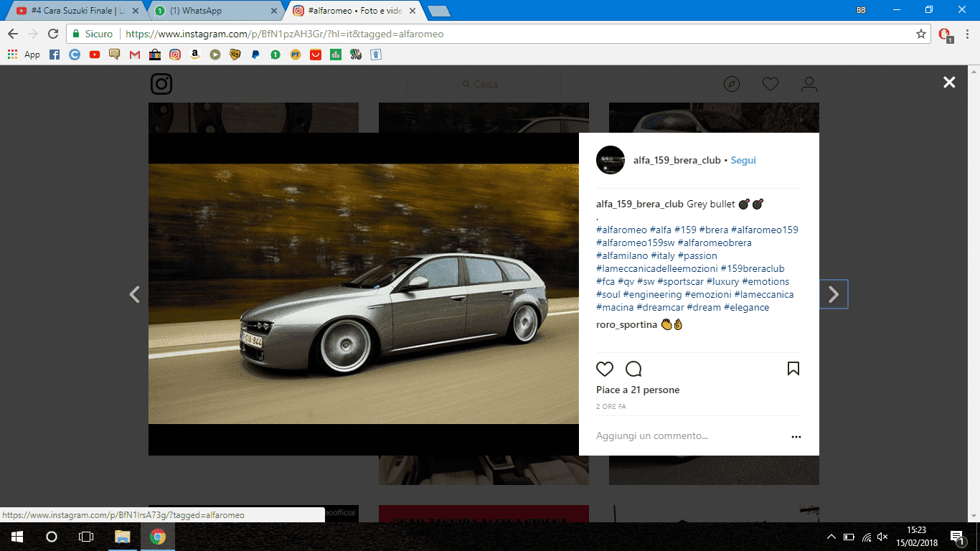Open the AliExpress bookmark
Screen dimensions: 980x551
pyautogui.click(x=316, y=55)
